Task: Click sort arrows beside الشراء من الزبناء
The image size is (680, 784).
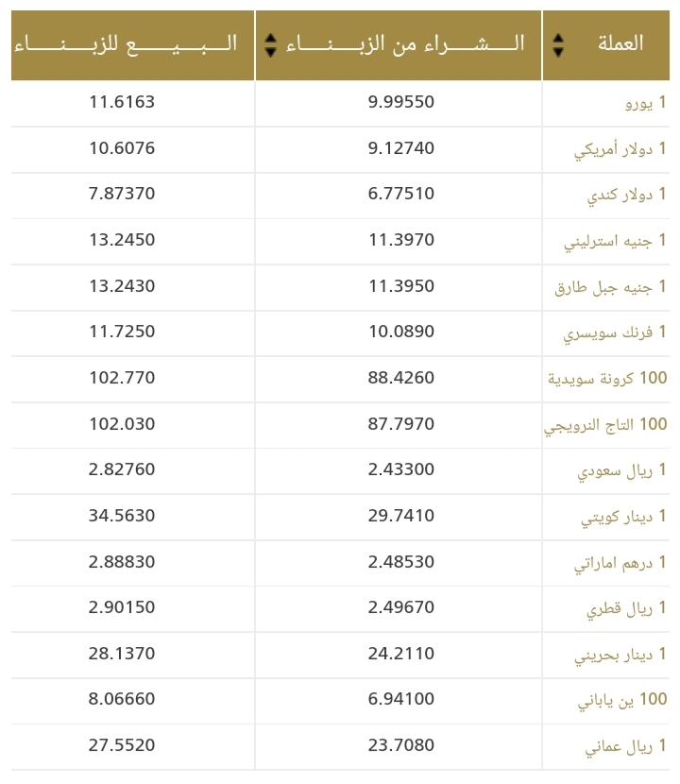Action: pyautogui.click(x=271, y=44)
